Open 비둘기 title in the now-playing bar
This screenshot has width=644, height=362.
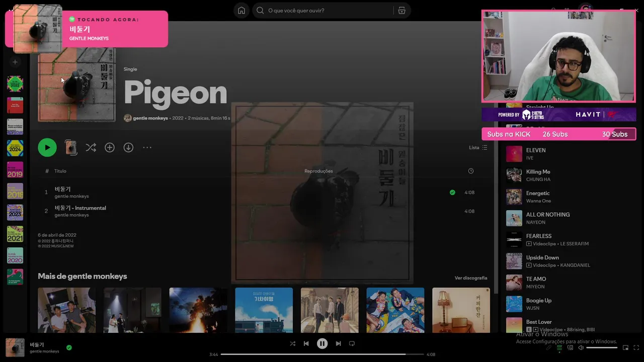(x=37, y=344)
